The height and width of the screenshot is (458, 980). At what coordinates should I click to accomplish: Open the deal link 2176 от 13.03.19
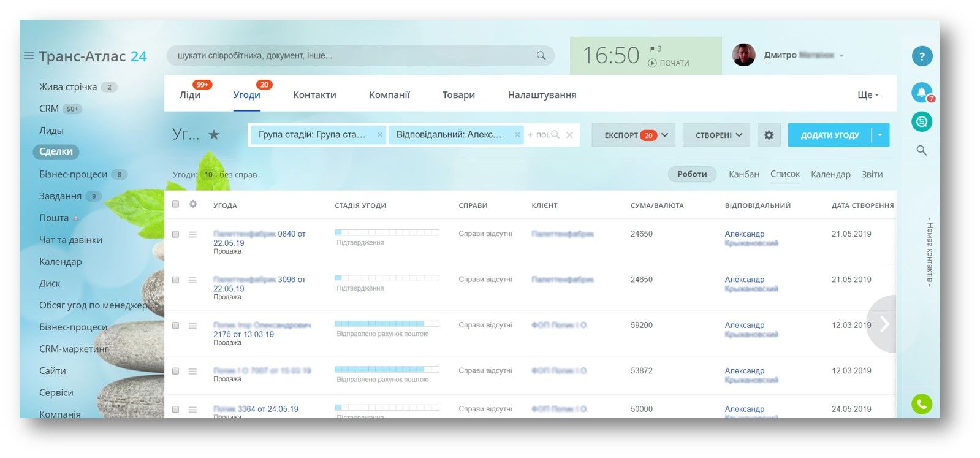click(243, 334)
